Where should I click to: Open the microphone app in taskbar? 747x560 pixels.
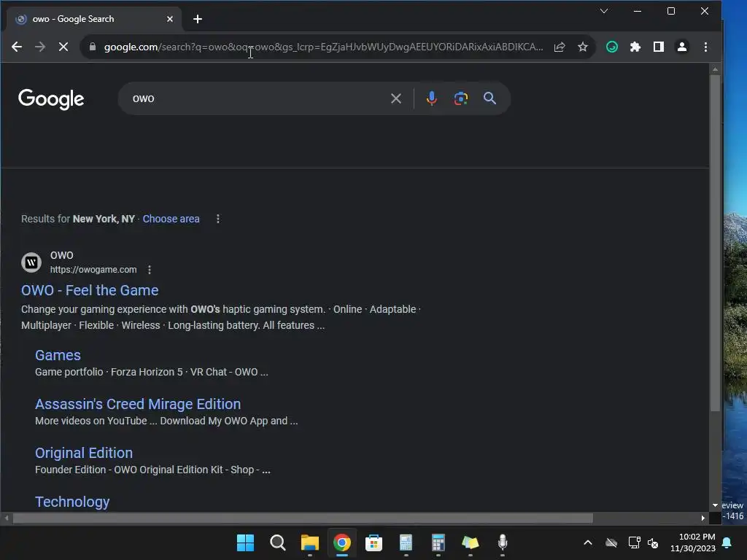pos(502,542)
